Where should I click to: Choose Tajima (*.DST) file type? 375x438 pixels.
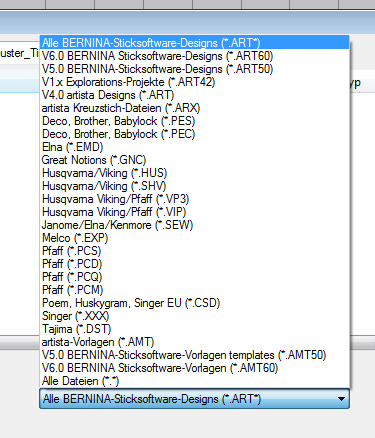point(195,329)
